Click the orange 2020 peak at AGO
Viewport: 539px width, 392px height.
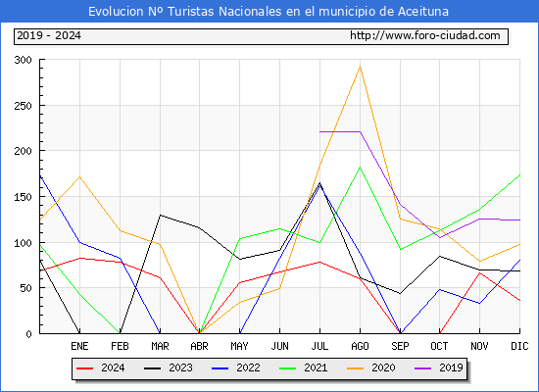(360, 66)
